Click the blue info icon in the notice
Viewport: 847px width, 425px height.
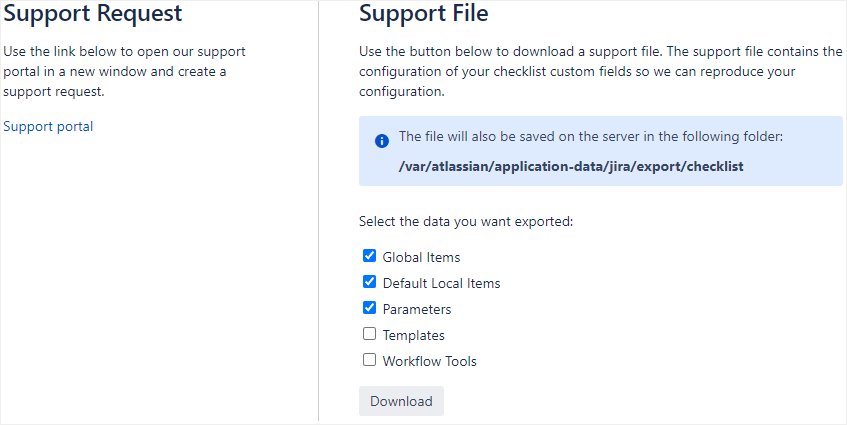pyautogui.click(x=381, y=141)
